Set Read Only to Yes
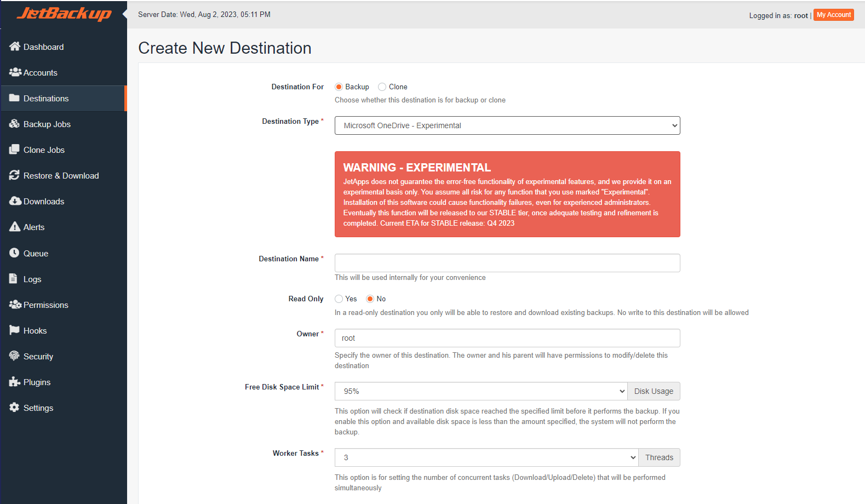Screen dimensions: 865x504 pyautogui.click(x=339, y=299)
